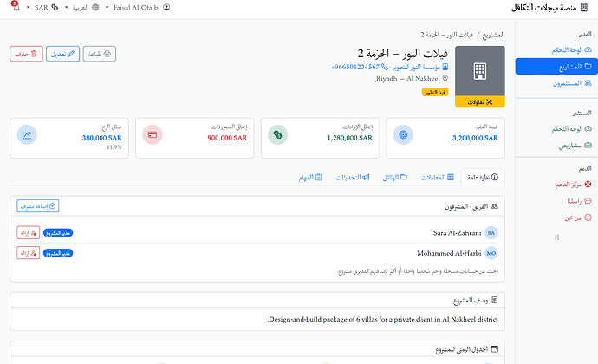Image resolution: width=598 pixels, height=364 pixels.
Task: Click the MO avatar of Mohammed Al-Harbi
Action: [491, 253]
